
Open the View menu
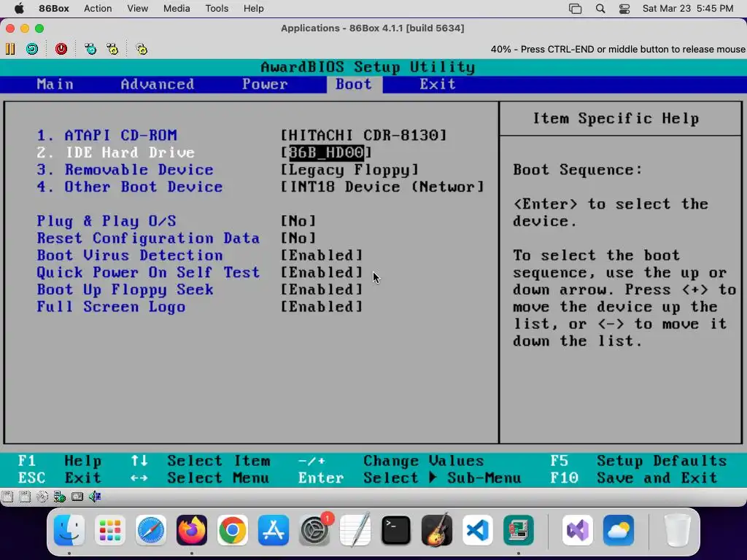(138, 9)
